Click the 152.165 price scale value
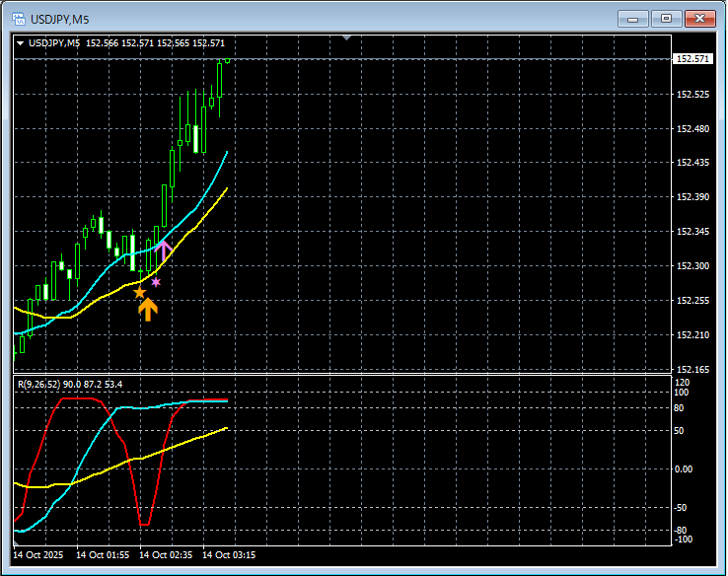 693,370
